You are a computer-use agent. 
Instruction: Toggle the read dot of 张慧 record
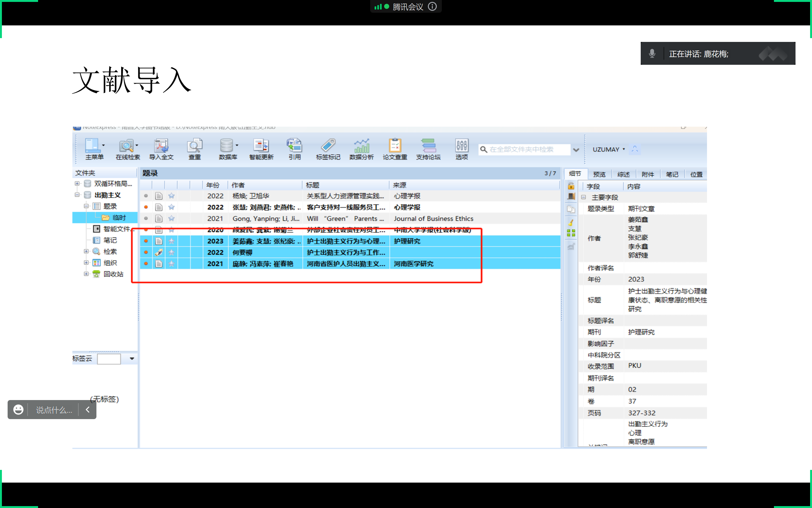(146, 207)
